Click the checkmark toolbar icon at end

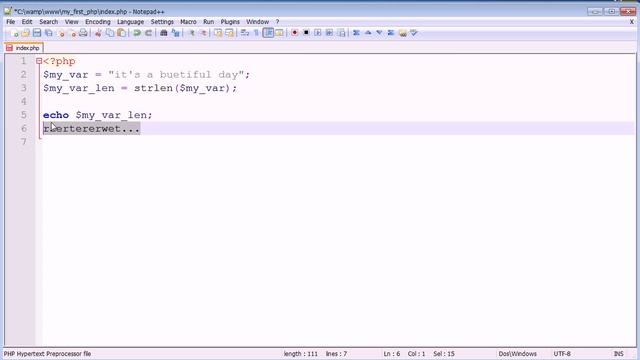click(414, 33)
